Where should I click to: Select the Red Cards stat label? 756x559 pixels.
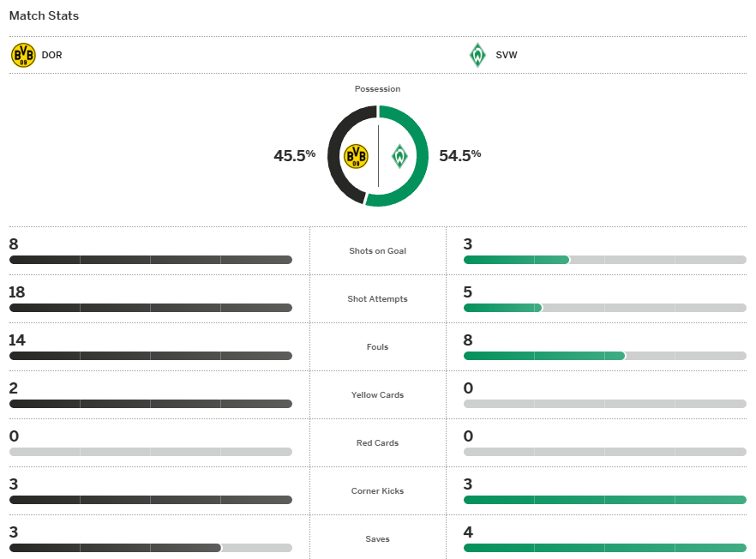click(x=377, y=443)
